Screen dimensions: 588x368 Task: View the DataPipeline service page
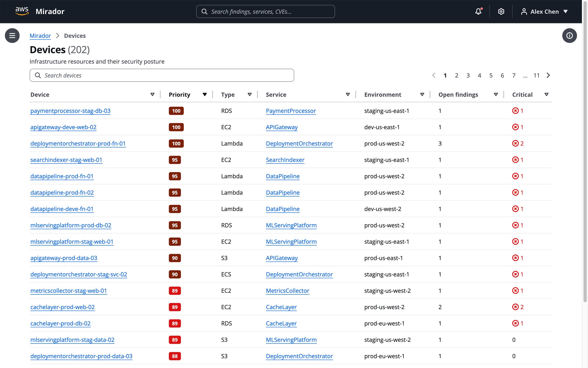[x=282, y=176]
